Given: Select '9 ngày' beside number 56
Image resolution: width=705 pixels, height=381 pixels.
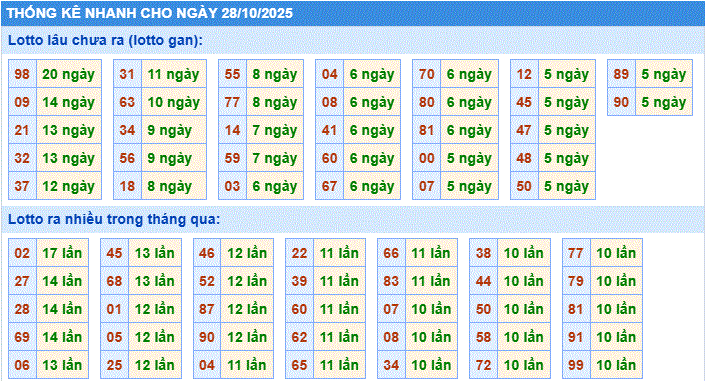Looking at the screenshot, I should [174, 158].
